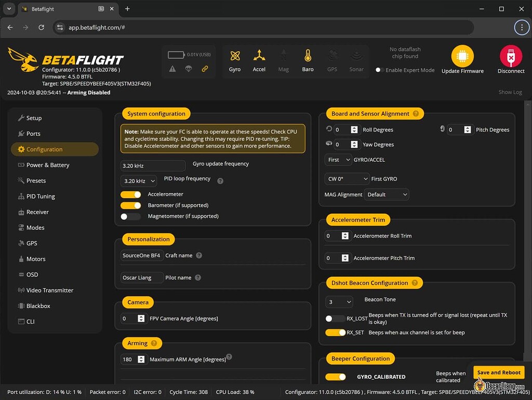Screen dimensions: 532x400
Task: Adjust Accelerometer Roll Trim stepper
Action: (x=345, y=236)
